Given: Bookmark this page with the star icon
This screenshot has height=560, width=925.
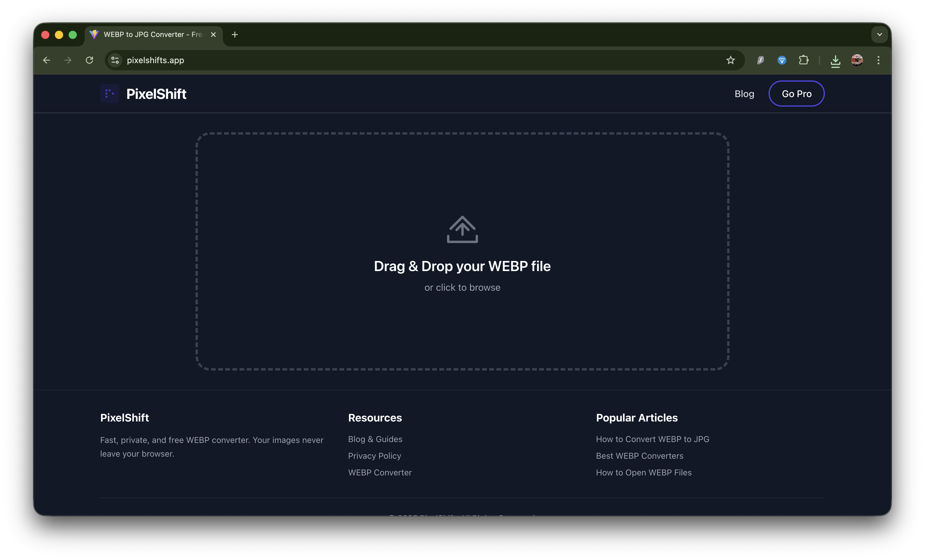Looking at the screenshot, I should pyautogui.click(x=730, y=60).
